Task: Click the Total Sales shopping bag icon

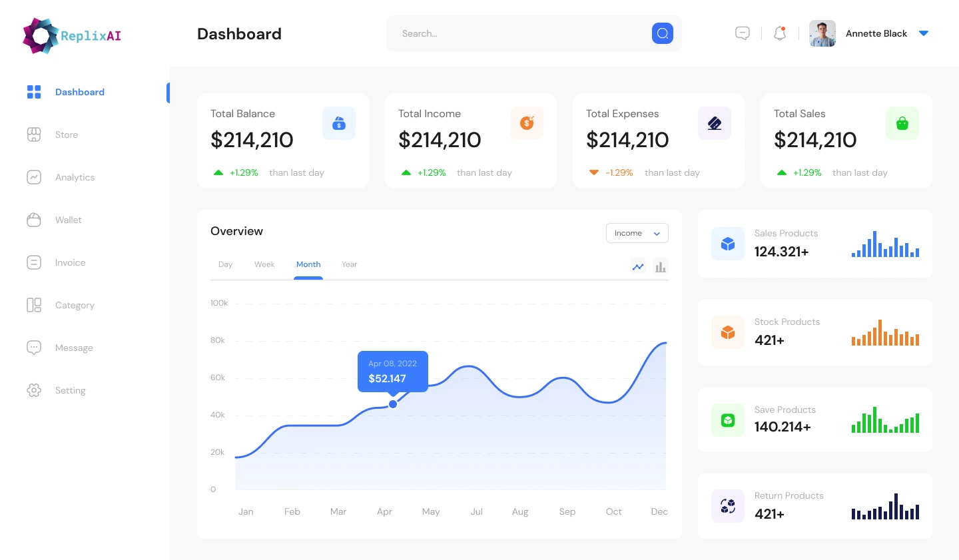Action: (902, 123)
